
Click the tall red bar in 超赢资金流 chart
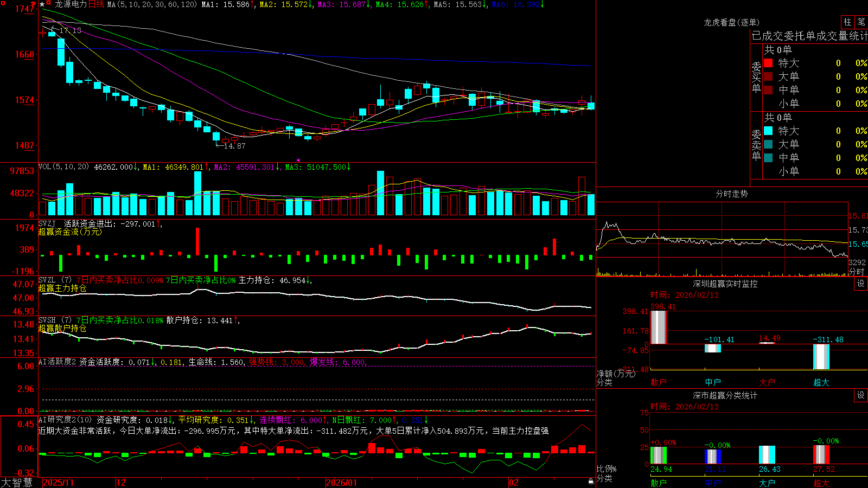pos(197,241)
